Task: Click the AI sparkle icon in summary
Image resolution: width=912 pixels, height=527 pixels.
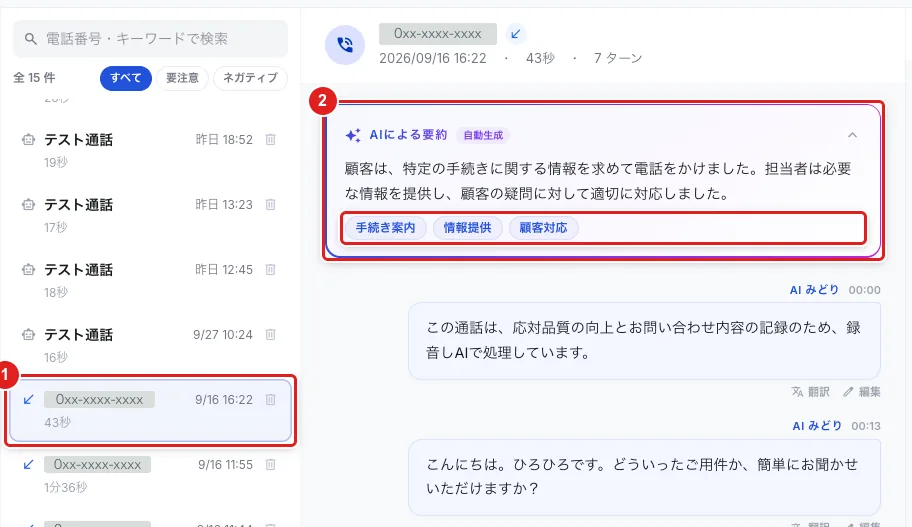Action: (x=353, y=135)
